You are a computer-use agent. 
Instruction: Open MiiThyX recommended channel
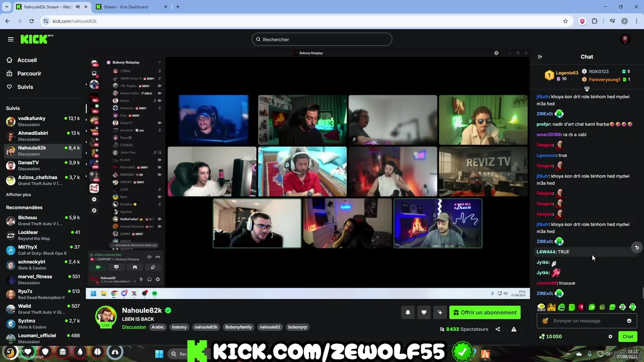[43, 250]
